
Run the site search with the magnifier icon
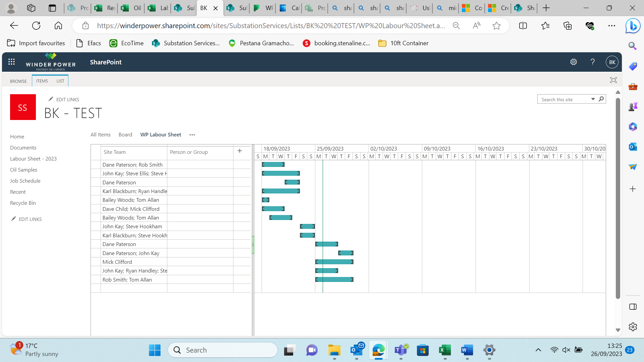tap(601, 99)
